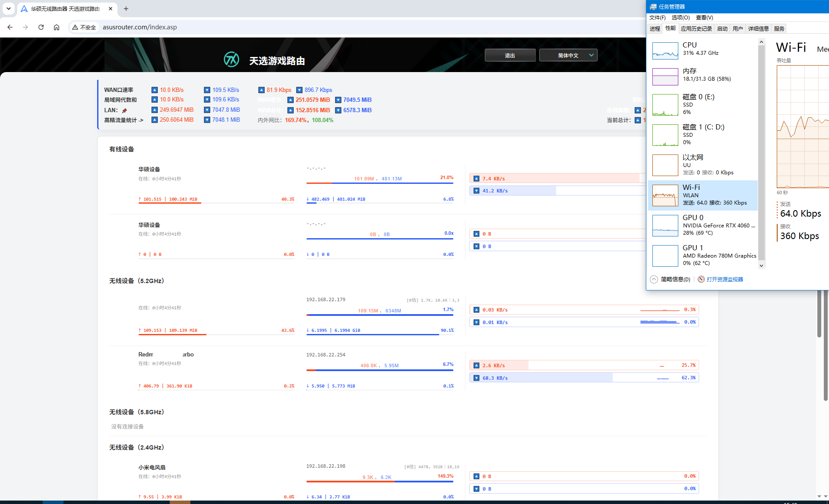Image resolution: width=829 pixels, height=504 pixels.
Task: Click the pin icon next to LAN
Action: pos(124,110)
